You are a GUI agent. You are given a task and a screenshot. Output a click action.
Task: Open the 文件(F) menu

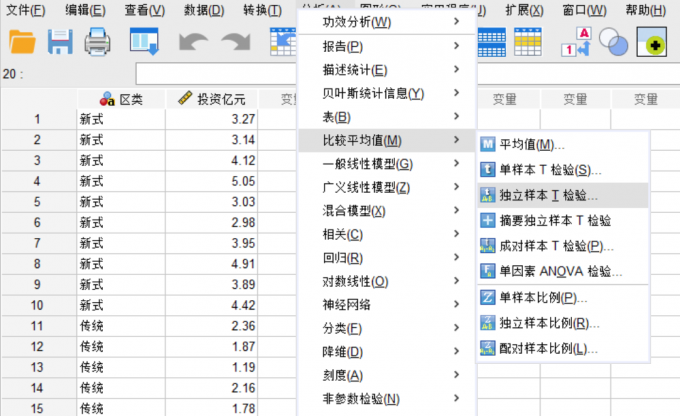[x=26, y=10]
